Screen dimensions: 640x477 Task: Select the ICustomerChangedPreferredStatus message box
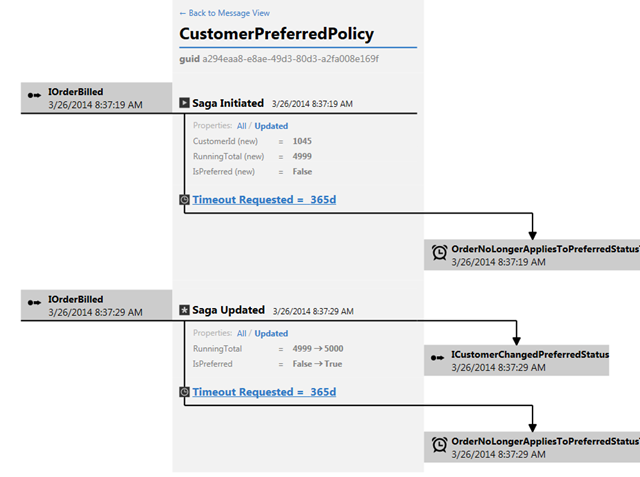click(516, 361)
